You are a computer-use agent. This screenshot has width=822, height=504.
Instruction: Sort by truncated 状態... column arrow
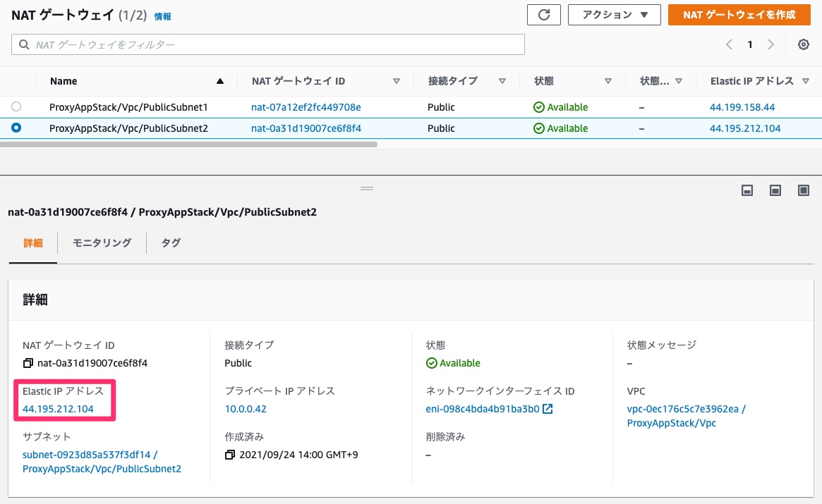[x=679, y=81]
